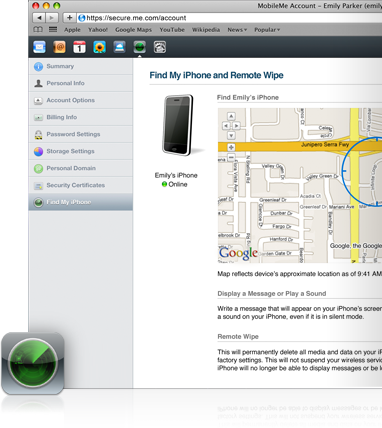Pan the map up with arrow
382x428 pixels.
point(231,116)
